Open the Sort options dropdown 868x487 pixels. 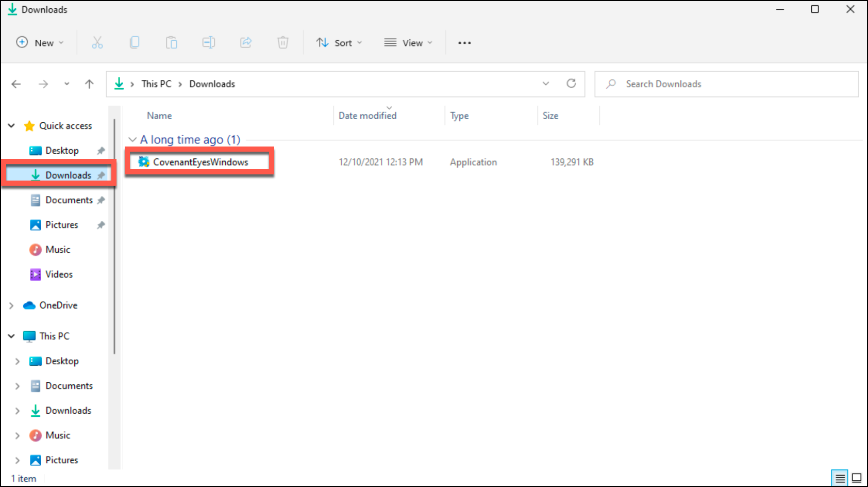click(339, 43)
